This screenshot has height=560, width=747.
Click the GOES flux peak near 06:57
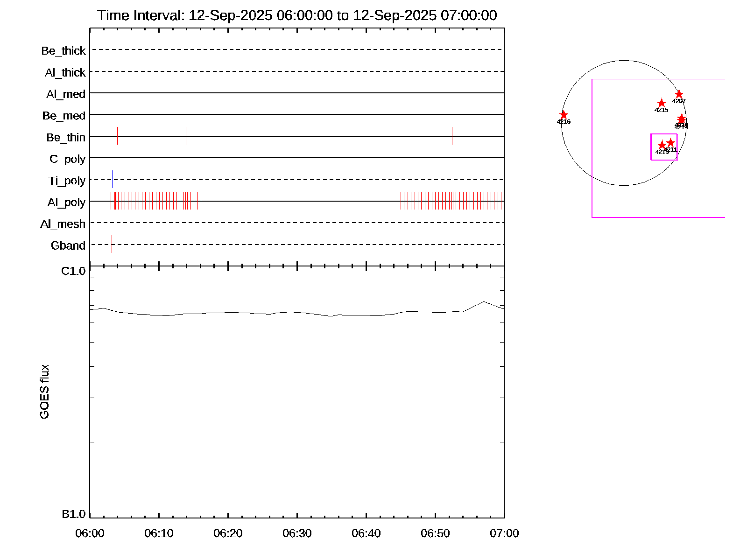[484, 301]
